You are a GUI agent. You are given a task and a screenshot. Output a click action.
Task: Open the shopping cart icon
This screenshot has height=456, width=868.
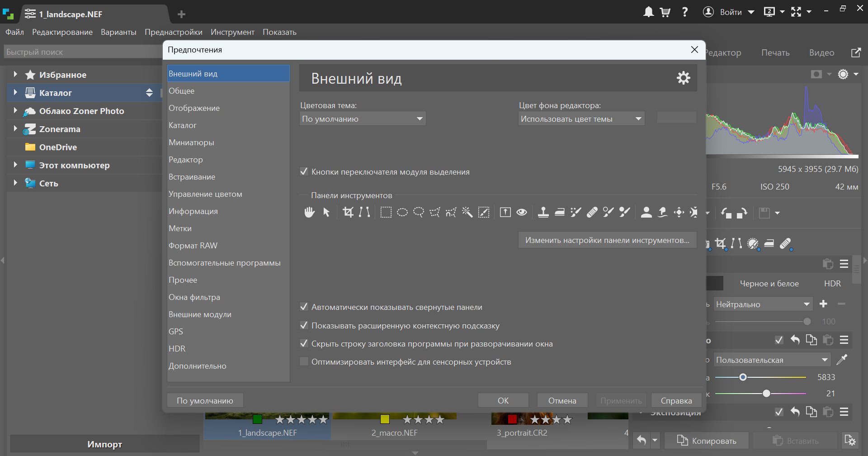tap(665, 12)
